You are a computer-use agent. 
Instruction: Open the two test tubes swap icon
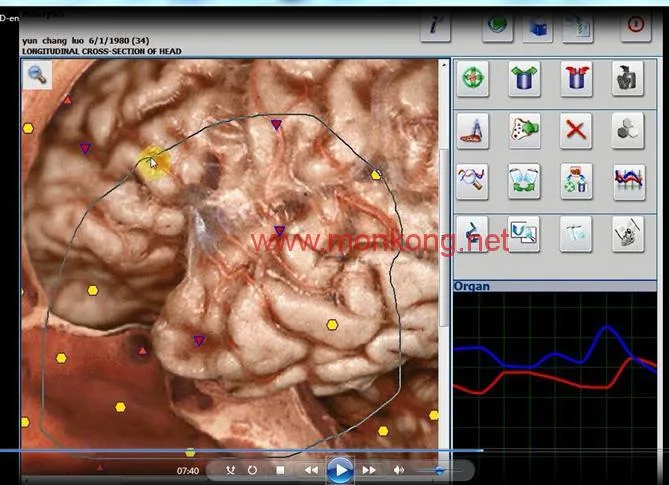point(524,182)
